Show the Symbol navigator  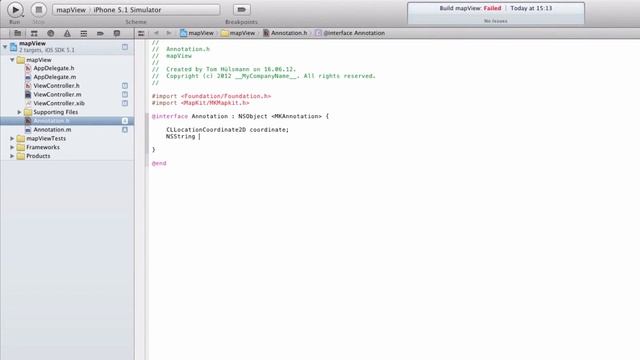[x=34, y=33]
